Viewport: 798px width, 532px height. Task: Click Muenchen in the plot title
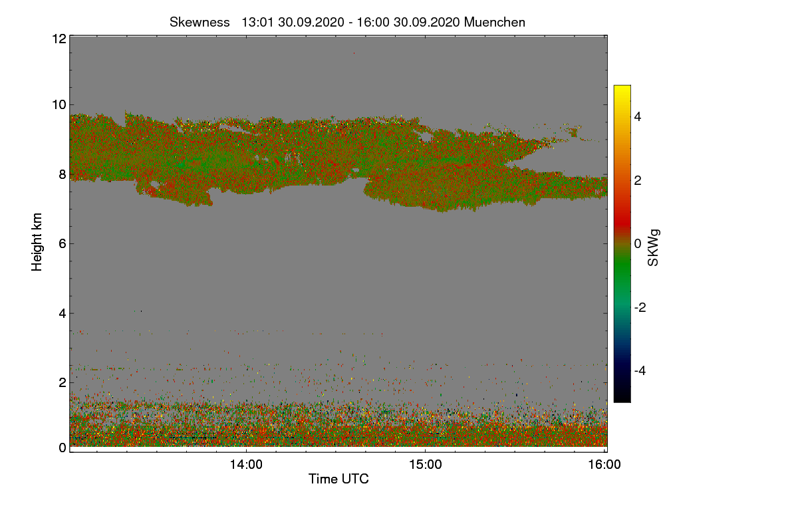coord(495,22)
